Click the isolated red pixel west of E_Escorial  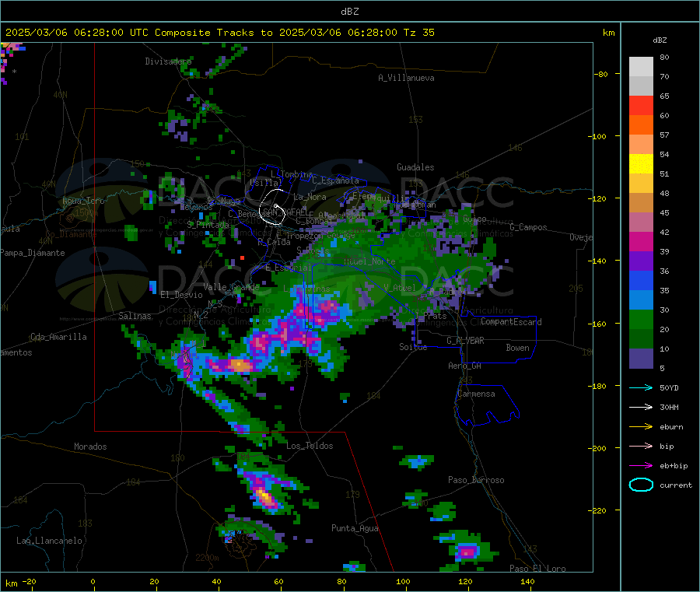pyautogui.click(x=242, y=258)
